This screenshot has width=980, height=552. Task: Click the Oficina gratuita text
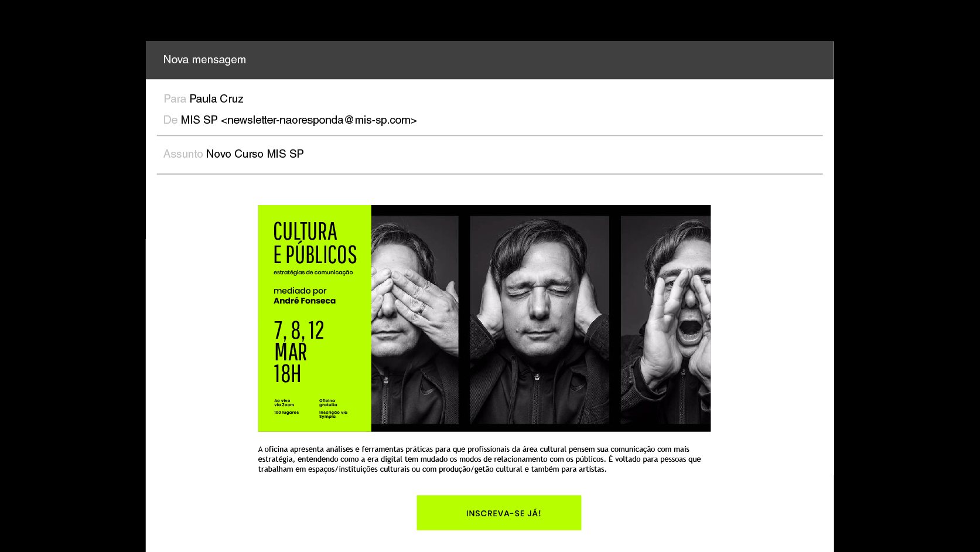click(x=328, y=403)
